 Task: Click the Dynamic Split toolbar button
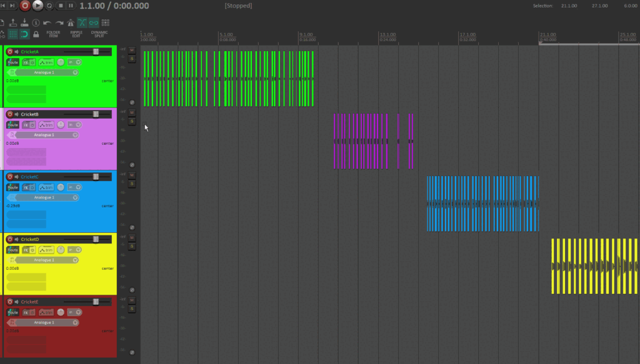click(99, 34)
